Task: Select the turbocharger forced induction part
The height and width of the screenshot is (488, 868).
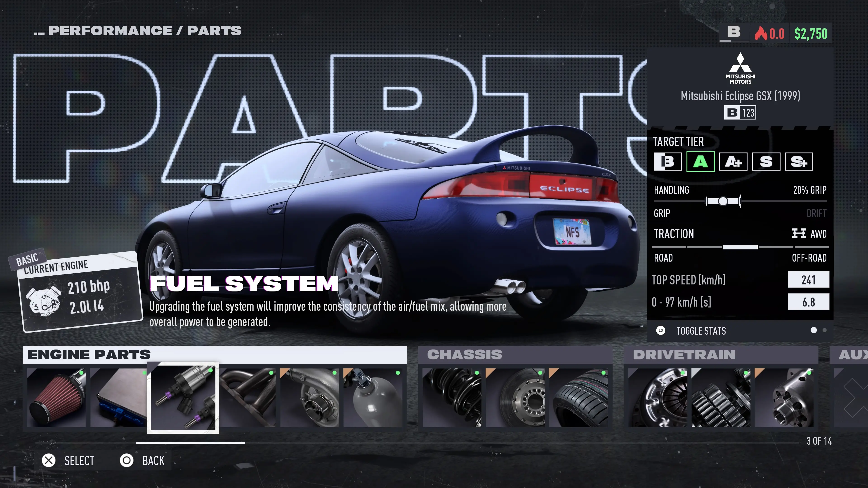Action: [x=310, y=398]
